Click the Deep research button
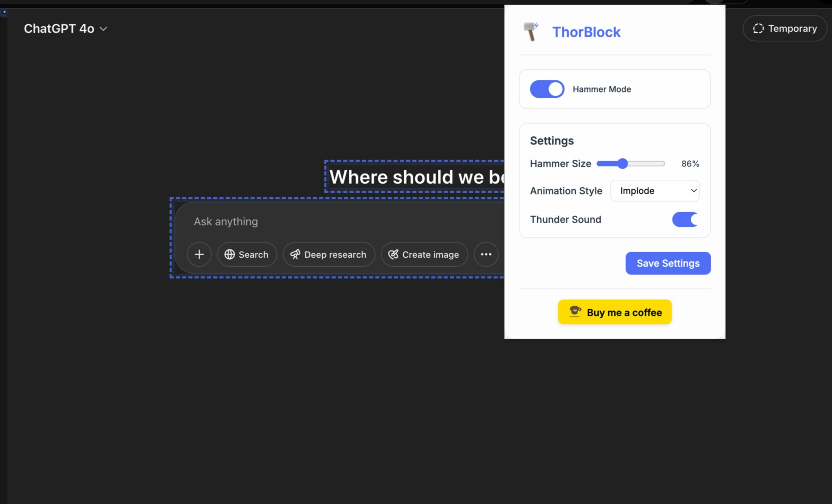Viewport: 832px width, 504px height. [329, 255]
